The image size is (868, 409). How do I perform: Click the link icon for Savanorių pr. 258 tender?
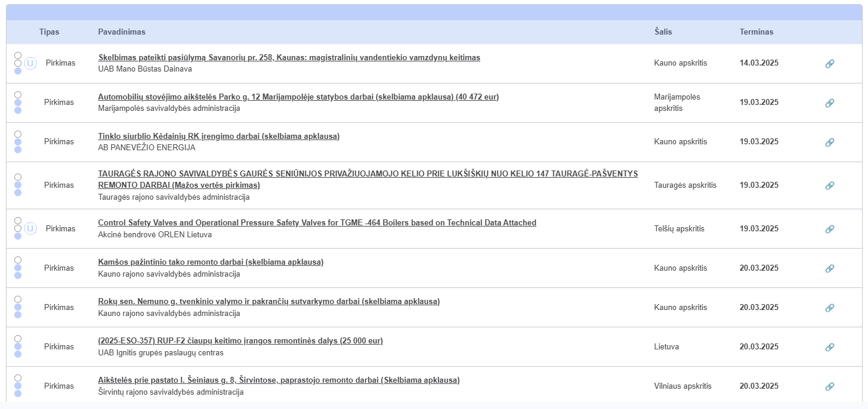829,64
